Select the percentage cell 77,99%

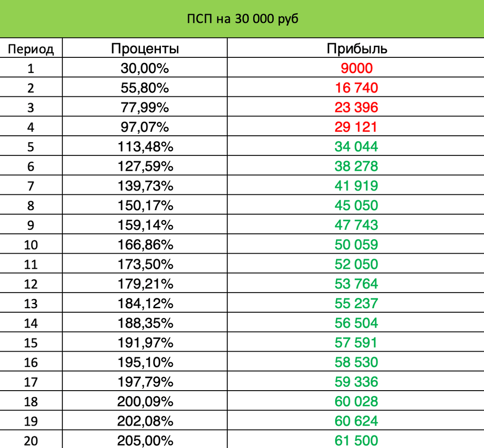tap(145, 108)
